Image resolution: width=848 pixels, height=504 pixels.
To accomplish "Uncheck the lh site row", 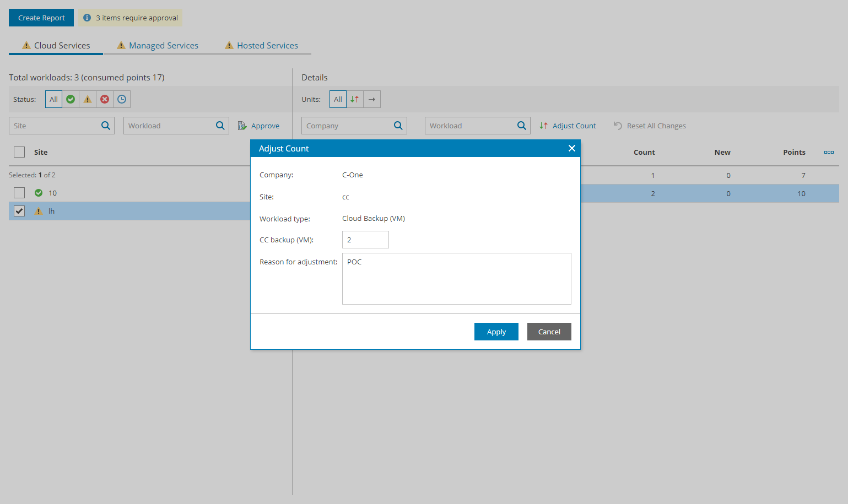I will point(19,211).
